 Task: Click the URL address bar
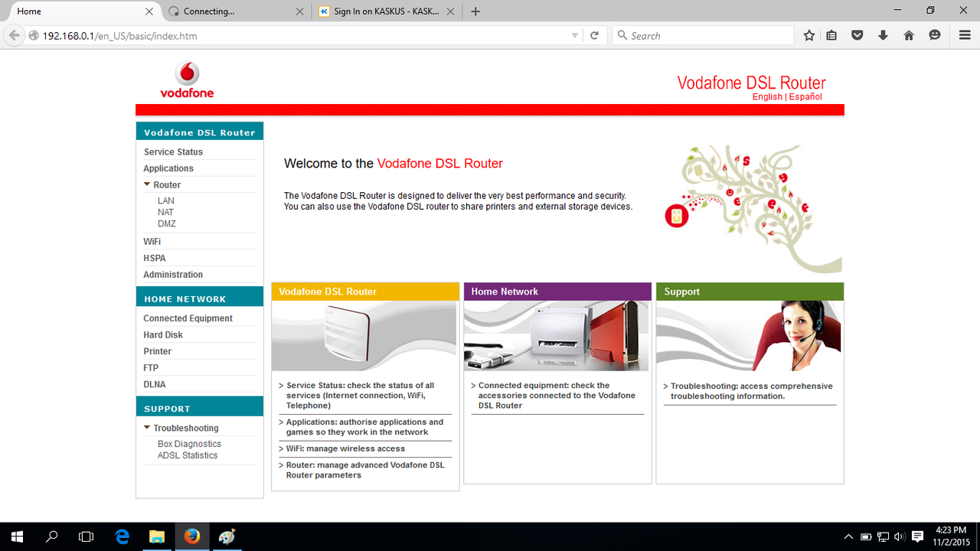click(x=303, y=35)
